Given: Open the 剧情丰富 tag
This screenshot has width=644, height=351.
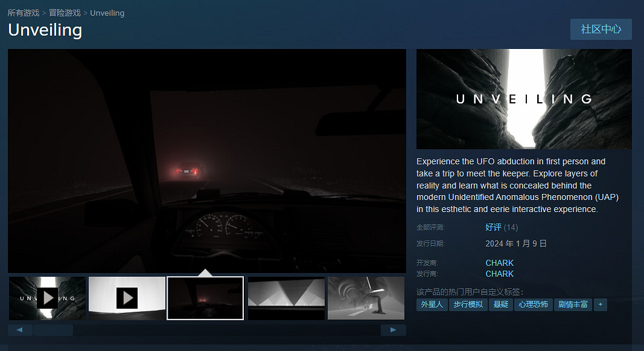Looking at the screenshot, I should click(x=573, y=304).
